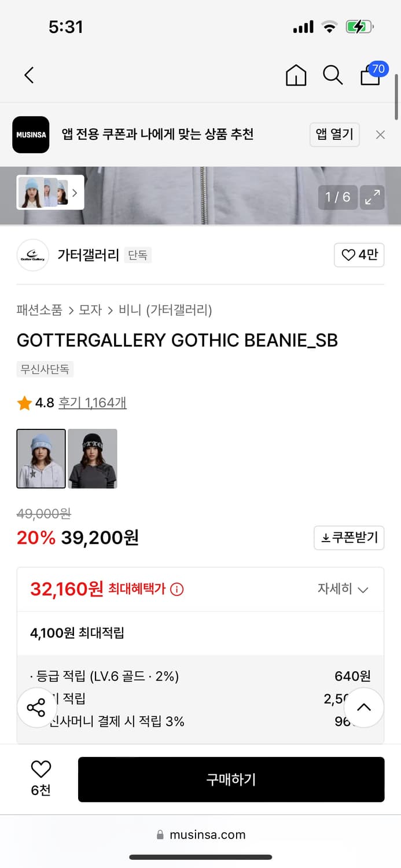Expand the product image to fullscreen
Image resolution: width=401 pixels, height=868 pixels.
[372, 197]
